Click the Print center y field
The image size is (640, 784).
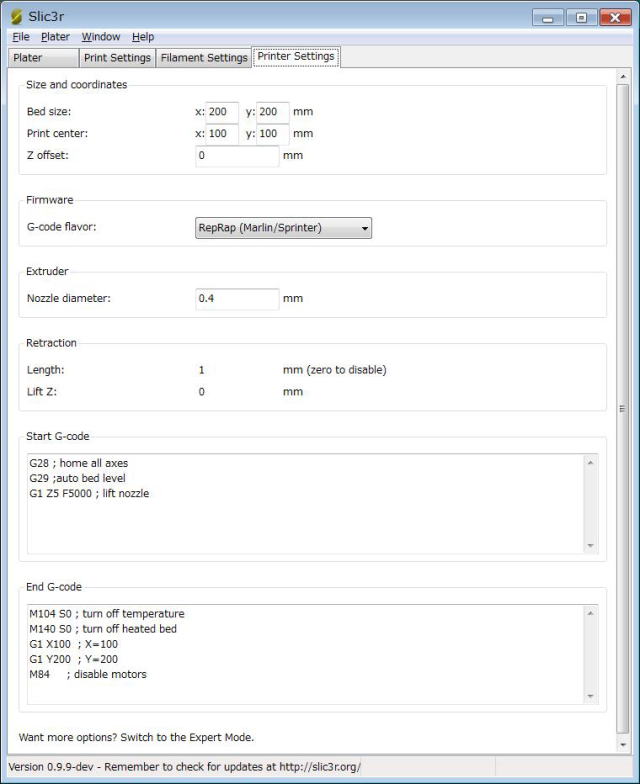pos(272,134)
